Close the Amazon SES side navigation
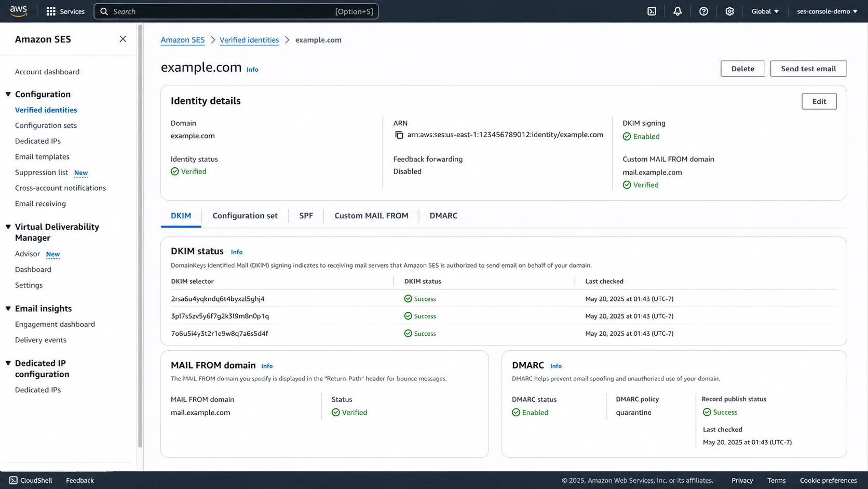868x489 pixels. click(x=123, y=39)
